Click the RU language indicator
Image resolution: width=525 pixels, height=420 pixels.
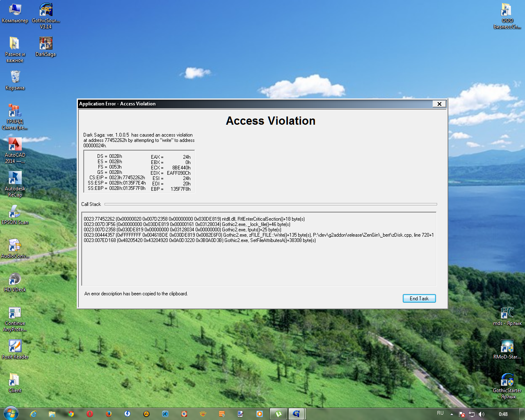(440, 413)
